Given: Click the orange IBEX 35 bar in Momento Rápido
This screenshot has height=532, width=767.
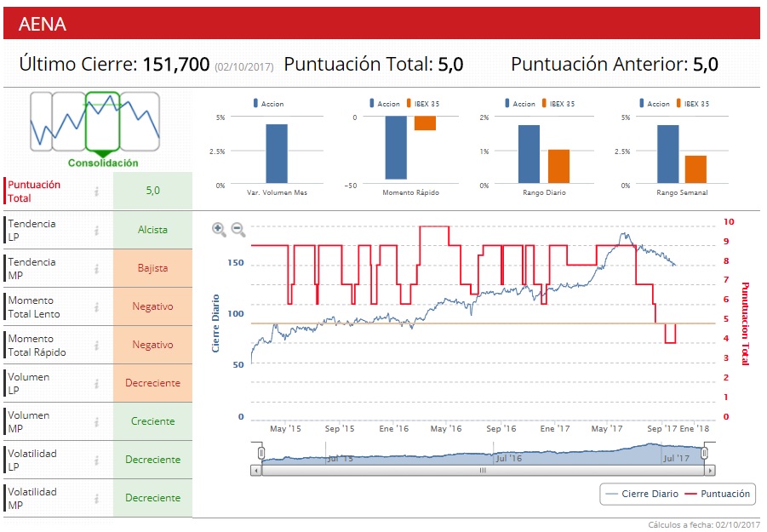Looking at the screenshot, I should pyautogui.click(x=425, y=123).
